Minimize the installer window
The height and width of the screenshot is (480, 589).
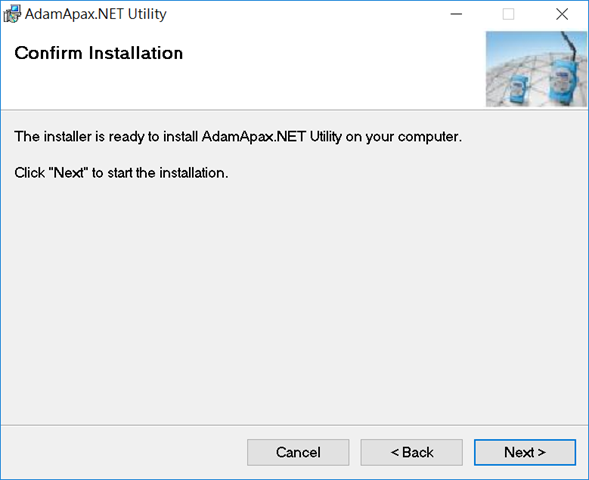[456, 14]
